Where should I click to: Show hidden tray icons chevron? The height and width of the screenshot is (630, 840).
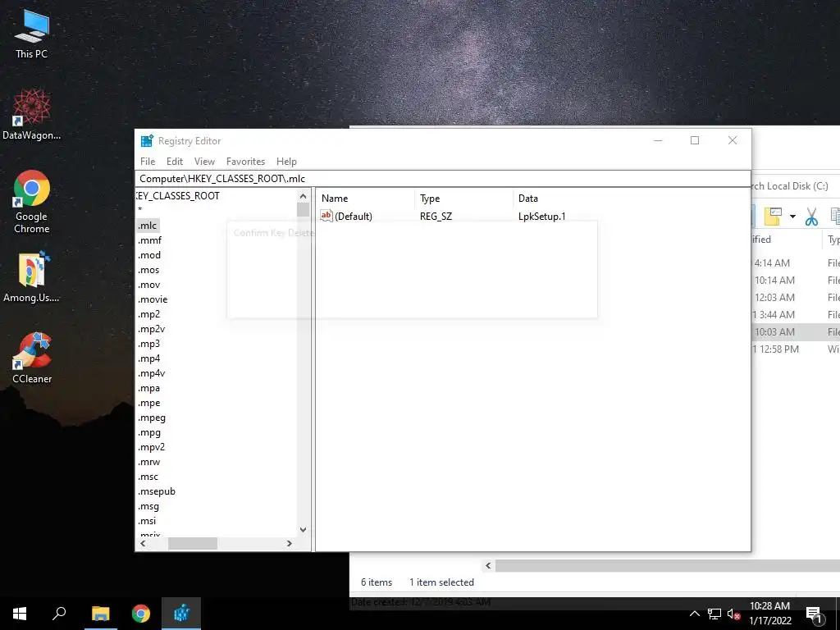[694, 614]
